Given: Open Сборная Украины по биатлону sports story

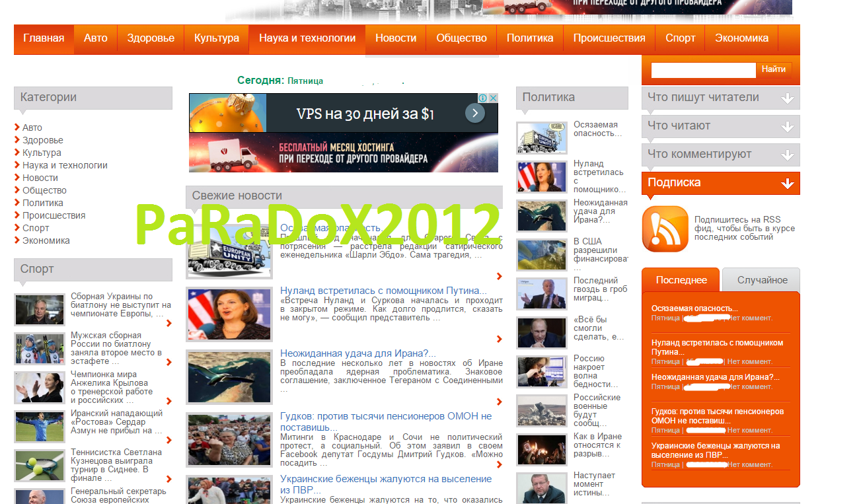Looking at the screenshot, I should (121, 305).
